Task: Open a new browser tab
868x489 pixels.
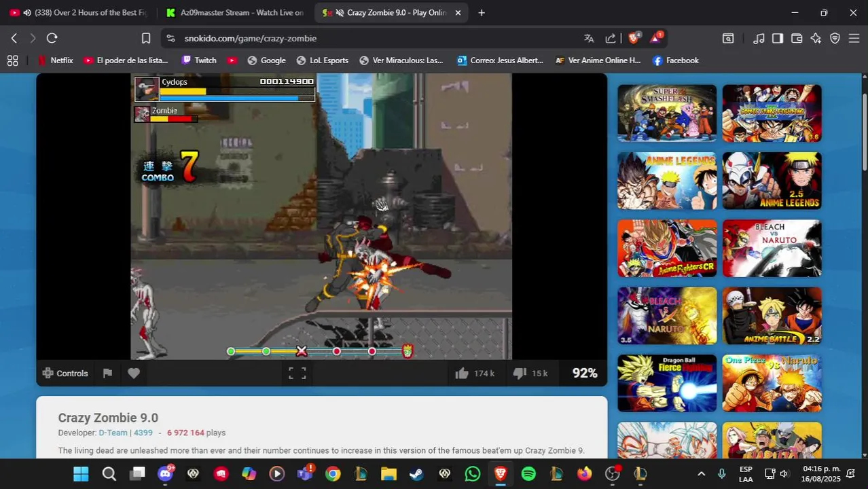Action: 482,13
